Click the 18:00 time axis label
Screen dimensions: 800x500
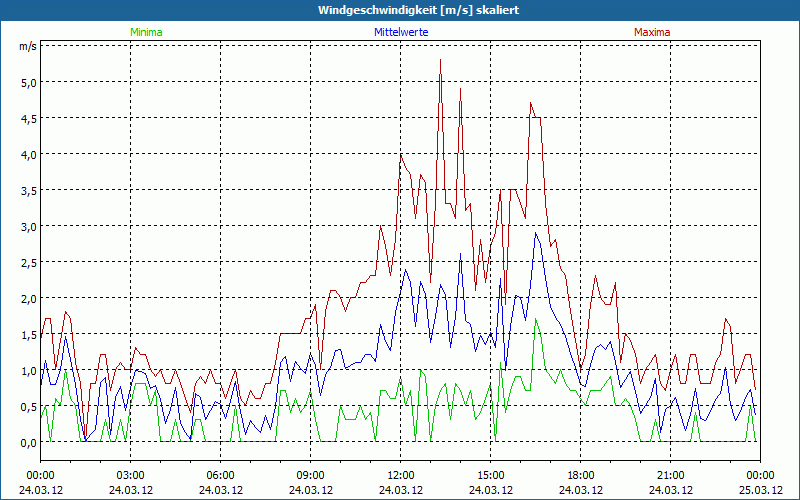coord(581,476)
